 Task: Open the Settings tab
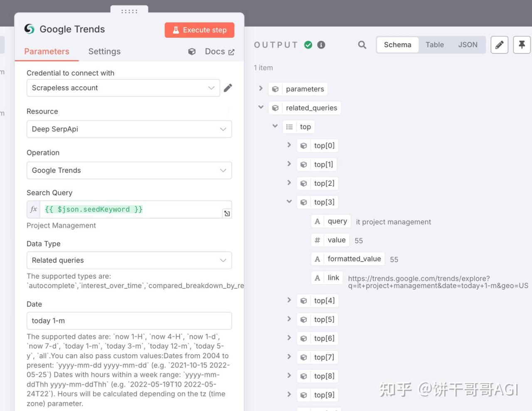[104, 51]
